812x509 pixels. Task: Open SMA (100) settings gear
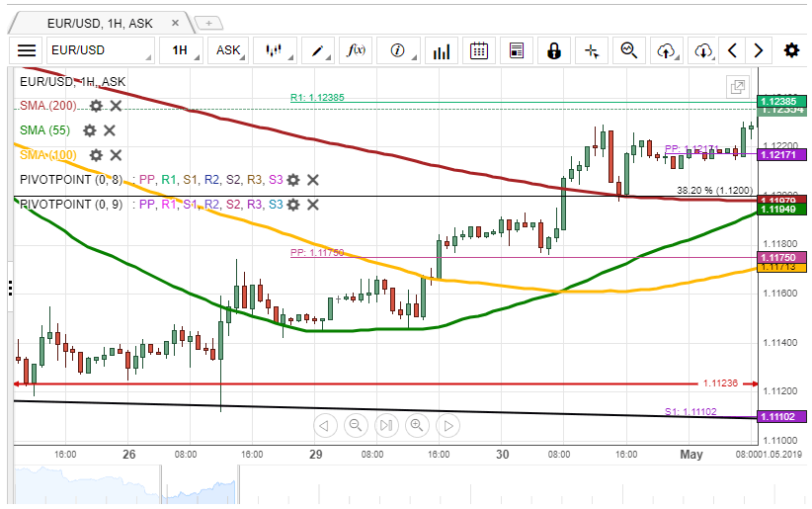pos(96,155)
